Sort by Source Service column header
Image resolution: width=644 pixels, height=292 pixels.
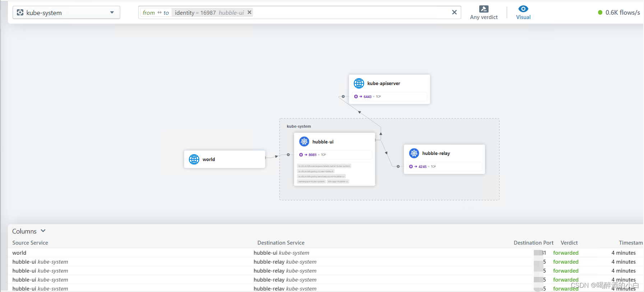click(x=30, y=243)
